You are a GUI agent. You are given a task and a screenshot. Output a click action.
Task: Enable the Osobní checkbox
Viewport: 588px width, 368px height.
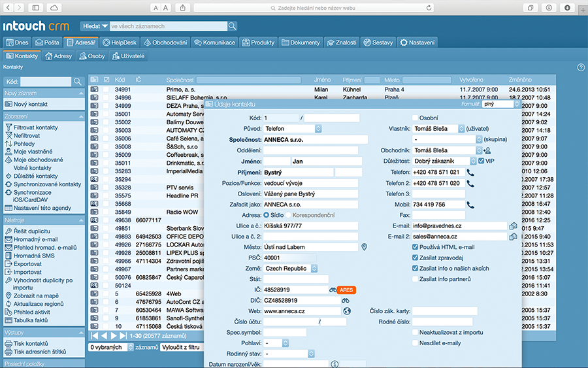(x=416, y=118)
